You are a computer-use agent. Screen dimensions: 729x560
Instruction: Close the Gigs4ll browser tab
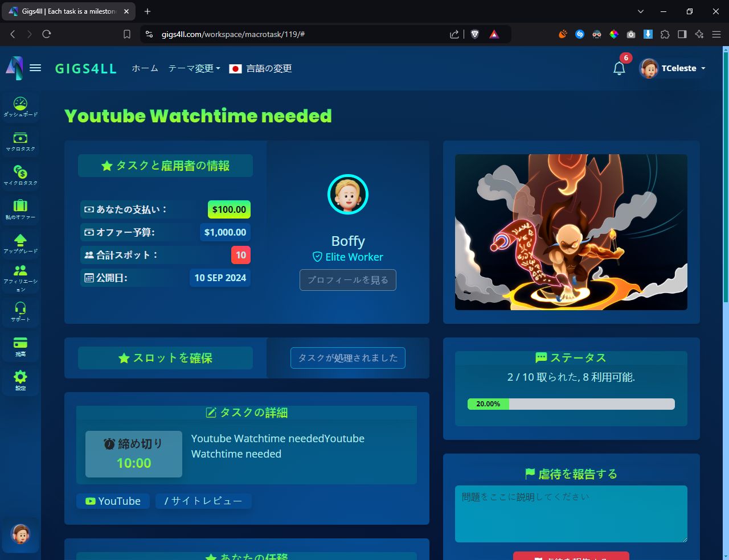click(126, 11)
